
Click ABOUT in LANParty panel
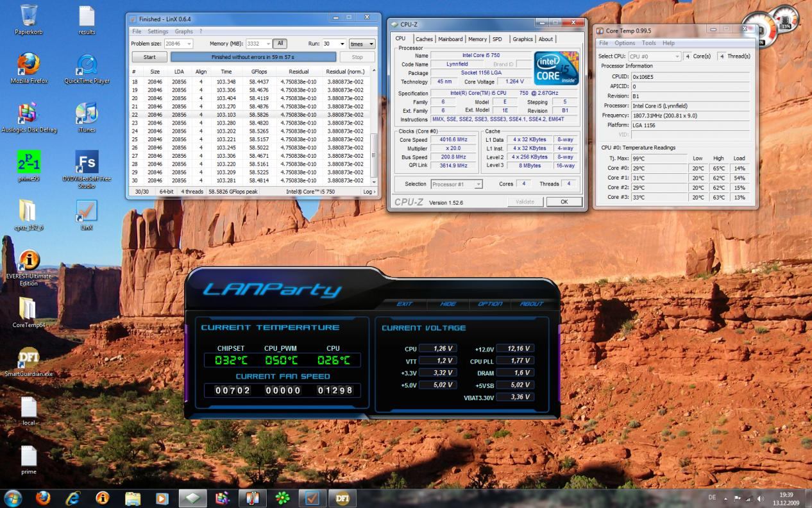click(x=532, y=304)
